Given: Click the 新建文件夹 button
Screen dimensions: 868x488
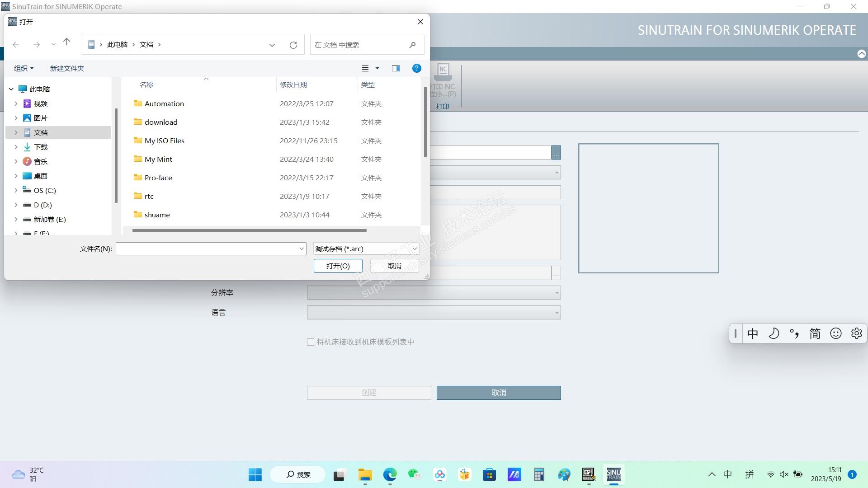Looking at the screenshot, I should (x=67, y=68).
